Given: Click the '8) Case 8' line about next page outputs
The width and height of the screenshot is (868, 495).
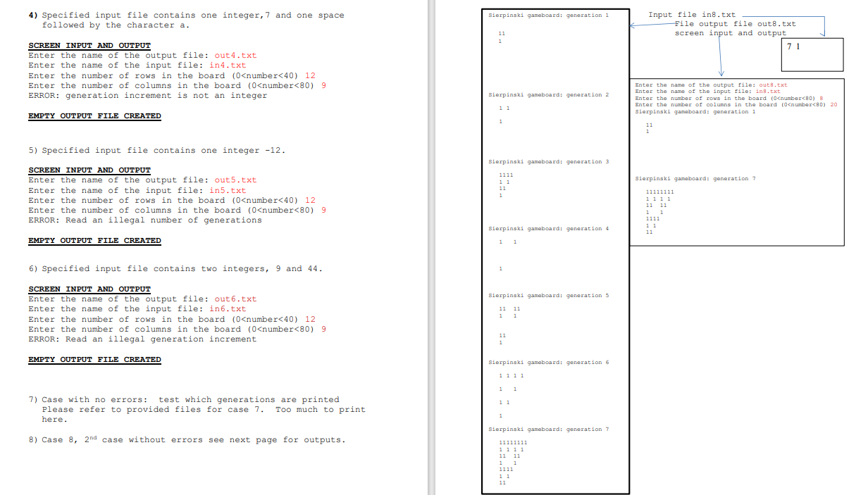Looking at the screenshot, I should click(x=187, y=440).
